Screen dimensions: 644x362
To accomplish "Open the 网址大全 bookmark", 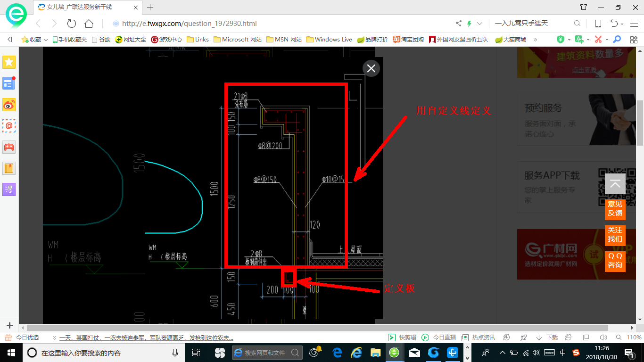I will click(131, 40).
